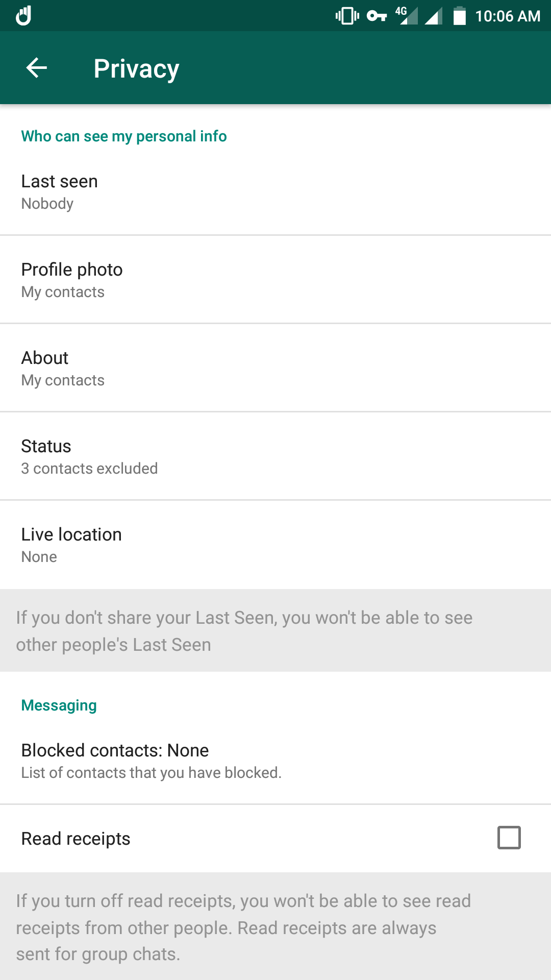Tap the Read receipts label

click(x=76, y=839)
